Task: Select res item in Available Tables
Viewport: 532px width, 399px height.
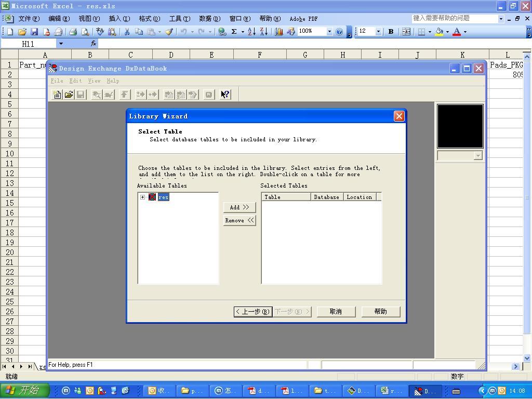Action: pos(163,197)
